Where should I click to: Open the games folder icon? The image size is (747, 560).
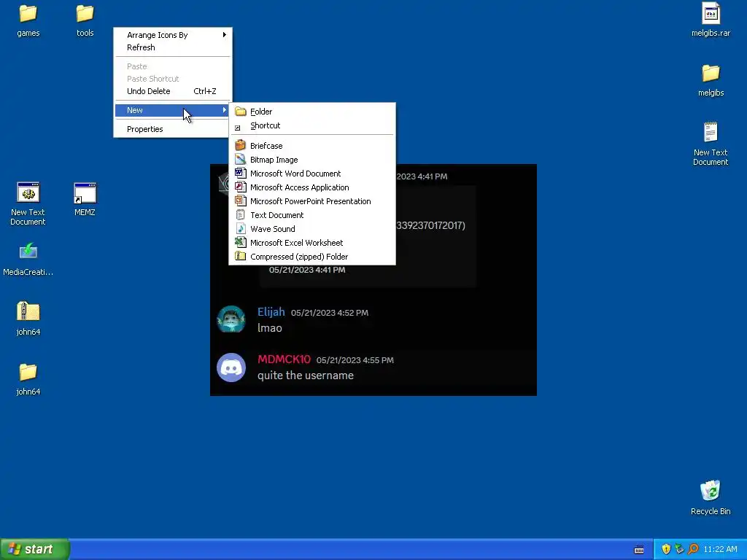pyautogui.click(x=28, y=14)
